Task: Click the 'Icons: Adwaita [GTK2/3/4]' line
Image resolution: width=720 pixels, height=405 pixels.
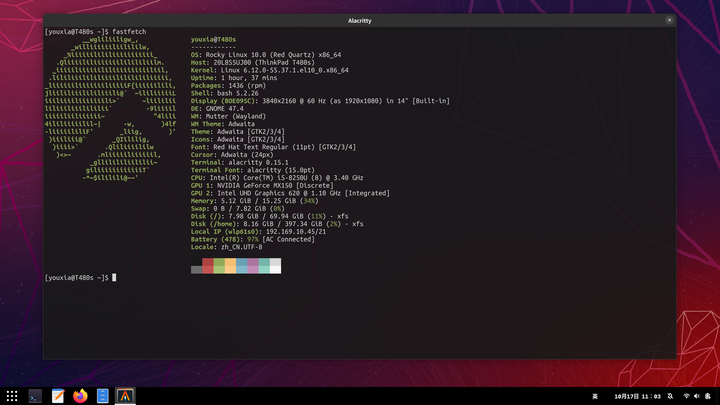Action: 238,139
